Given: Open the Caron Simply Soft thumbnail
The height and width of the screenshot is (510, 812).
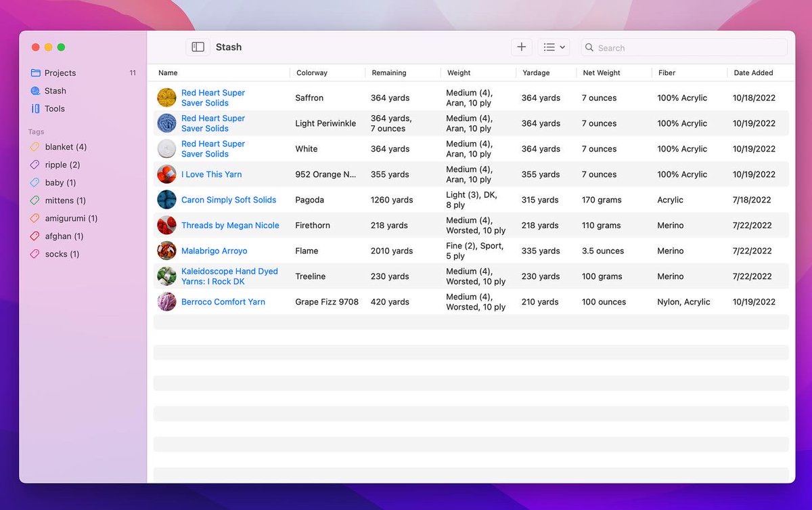Looking at the screenshot, I should click(166, 200).
